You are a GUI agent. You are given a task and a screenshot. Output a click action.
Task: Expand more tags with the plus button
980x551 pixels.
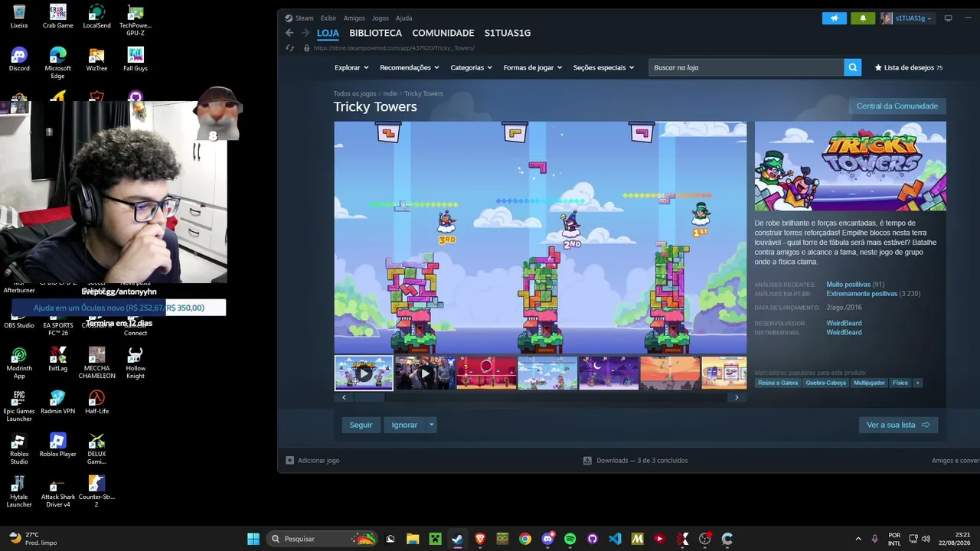[917, 383]
